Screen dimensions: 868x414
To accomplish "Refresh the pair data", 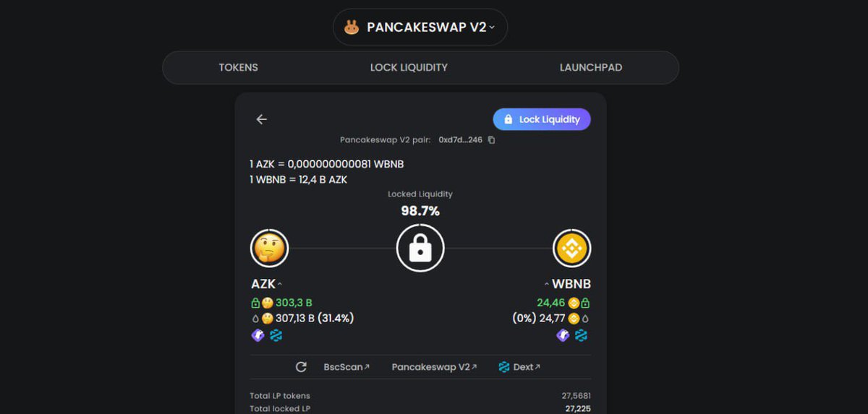I will (302, 367).
